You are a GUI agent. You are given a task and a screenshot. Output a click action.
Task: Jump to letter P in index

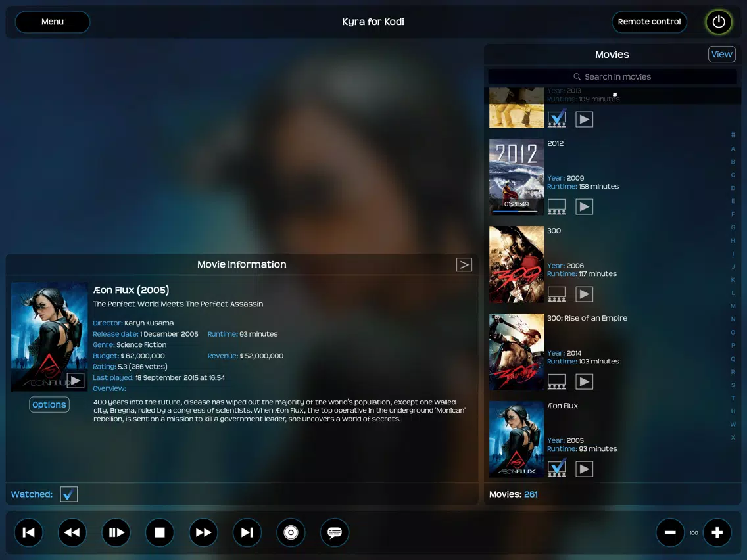coord(733,345)
